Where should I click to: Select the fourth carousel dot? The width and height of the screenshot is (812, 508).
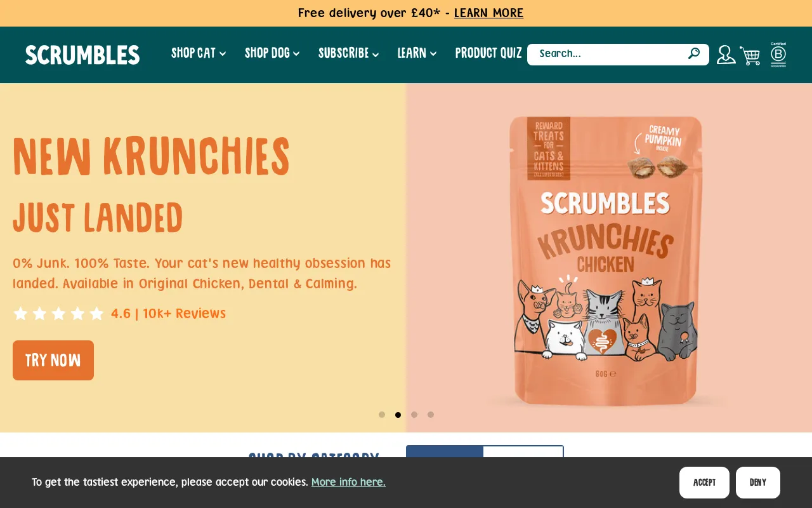[x=431, y=415]
